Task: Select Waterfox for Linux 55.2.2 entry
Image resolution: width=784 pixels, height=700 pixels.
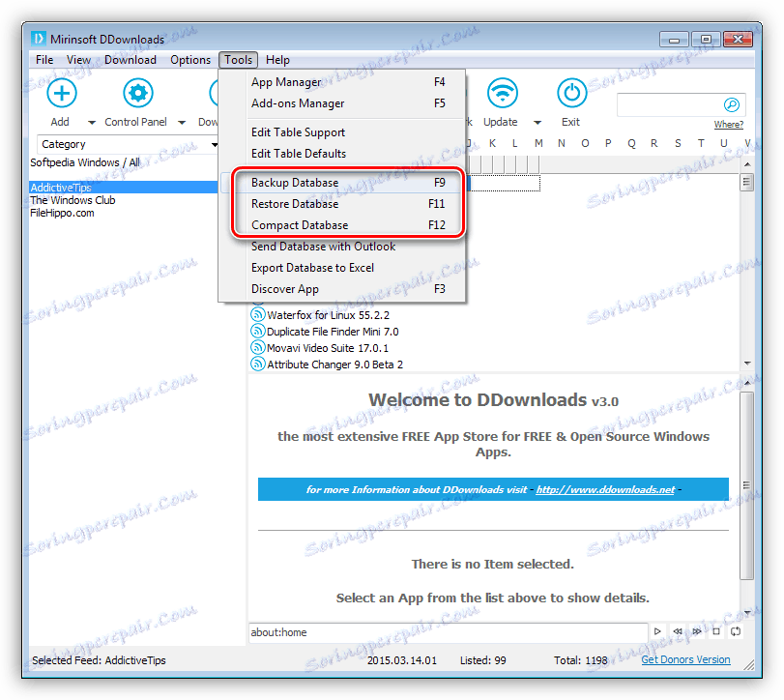Action: pyautogui.click(x=328, y=315)
